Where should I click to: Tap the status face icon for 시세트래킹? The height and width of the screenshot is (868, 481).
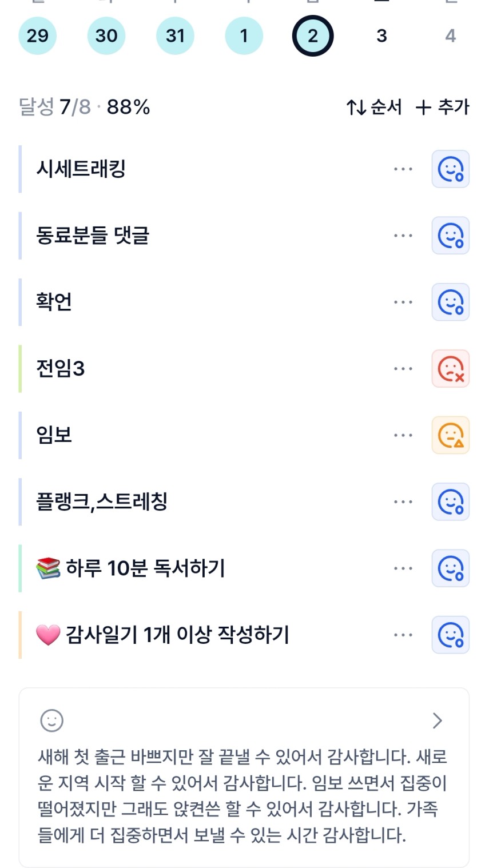point(450,169)
